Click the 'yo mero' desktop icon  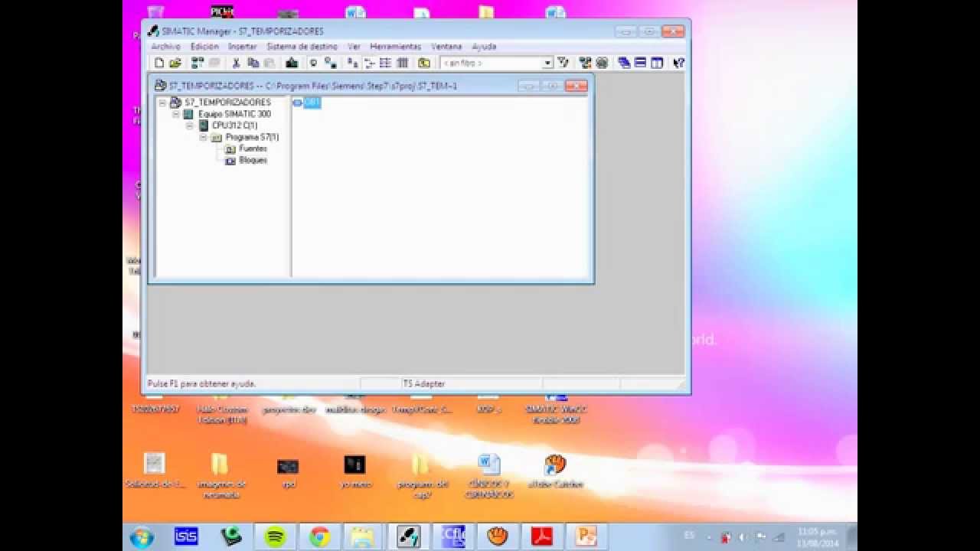tap(354, 471)
